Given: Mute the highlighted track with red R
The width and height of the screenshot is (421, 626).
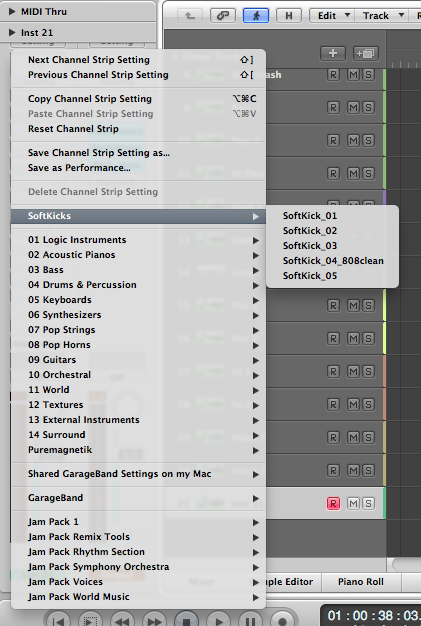Looking at the screenshot, I should pyautogui.click(x=353, y=503).
